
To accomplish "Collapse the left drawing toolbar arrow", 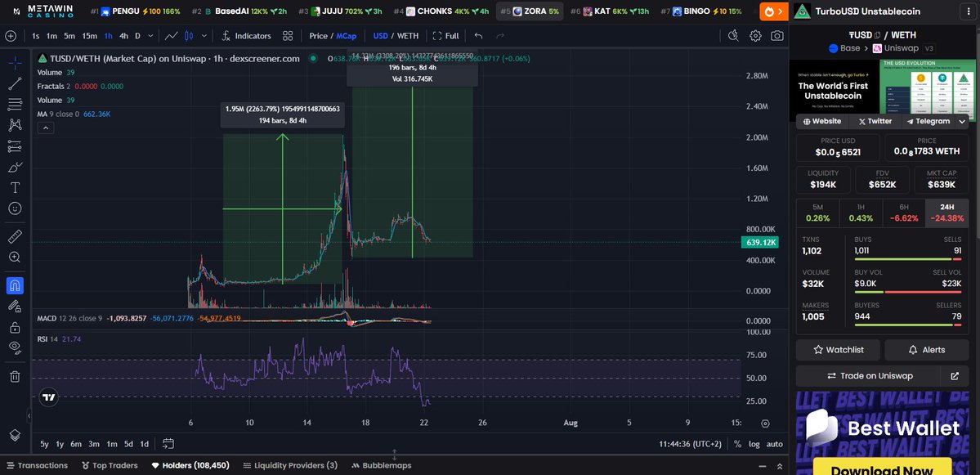I will pyautogui.click(x=28, y=415).
